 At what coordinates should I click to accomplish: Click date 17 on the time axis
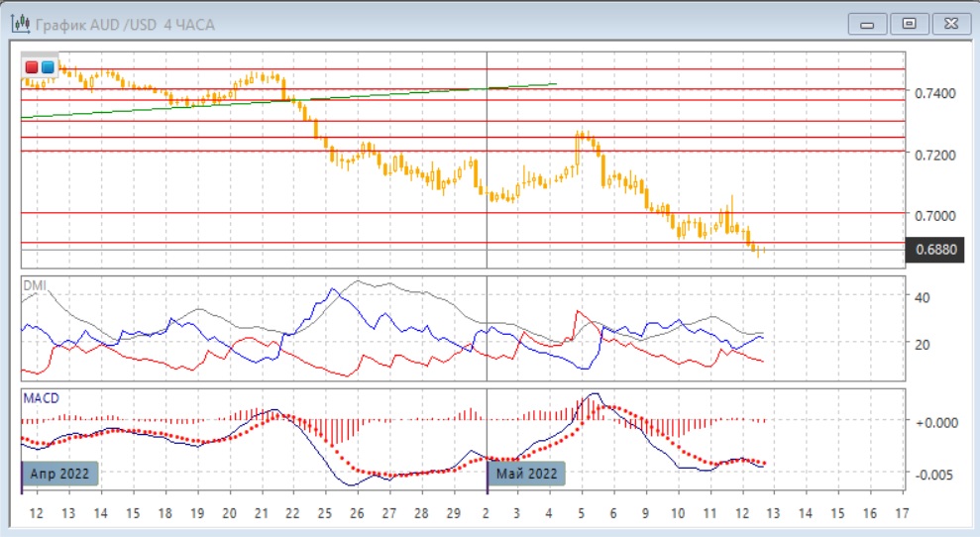click(x=901, y=514)
